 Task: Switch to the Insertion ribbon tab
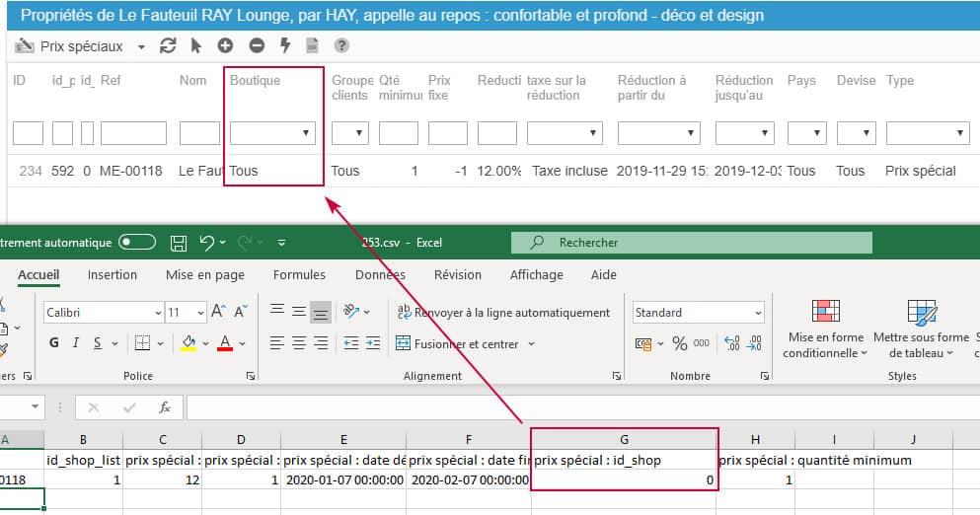click(x=112, y=275)
